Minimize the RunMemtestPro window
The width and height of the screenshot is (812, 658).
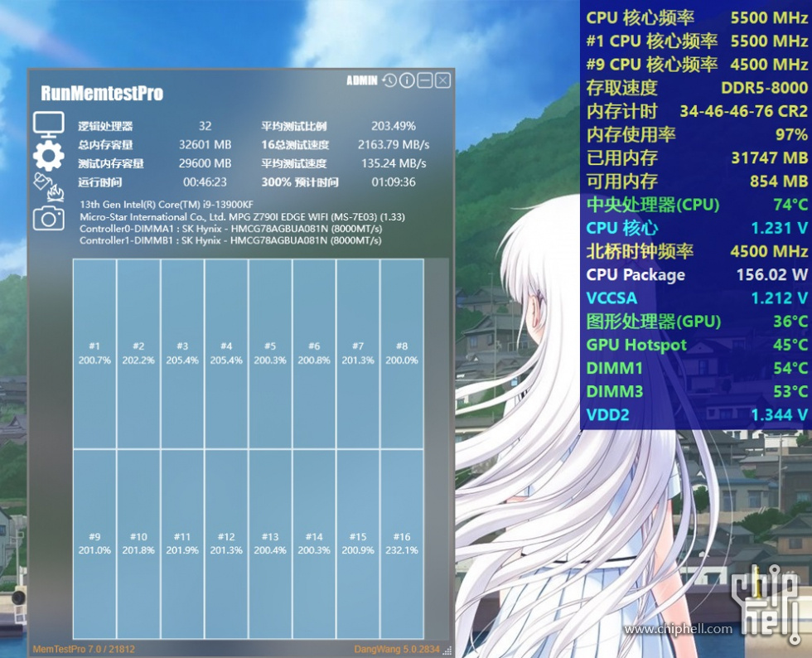(425, 80)
